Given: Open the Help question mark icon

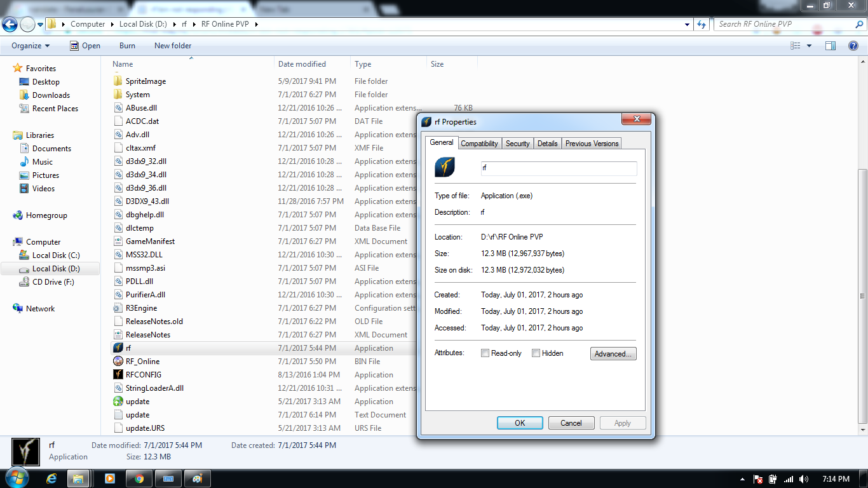Looking at the screenshot, I should (853, 46).
